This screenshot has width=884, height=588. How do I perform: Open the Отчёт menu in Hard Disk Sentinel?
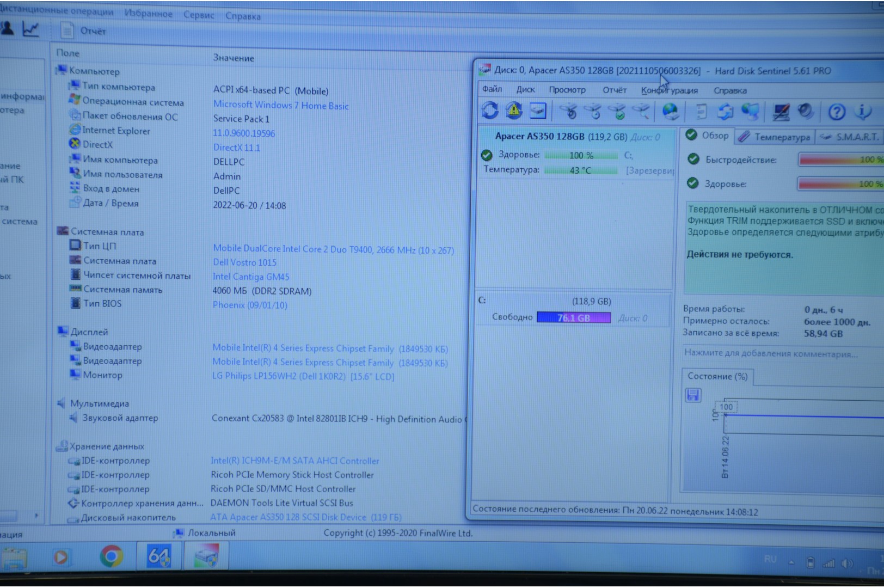tap(615, 90)
